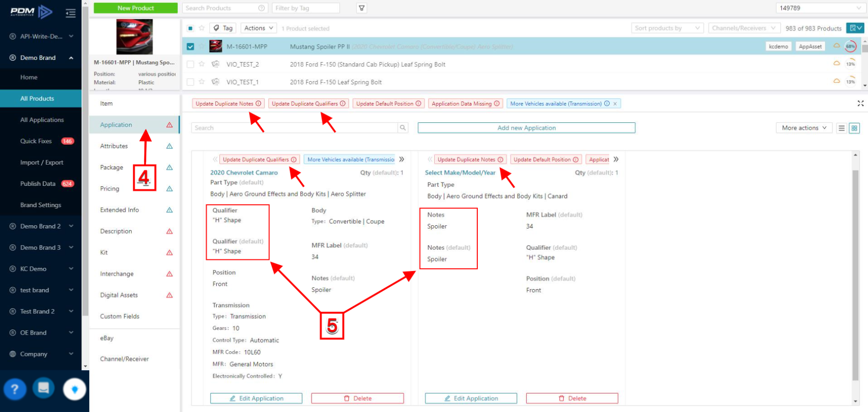Click the info icon on Update Duplicate Notes tag
868x412 pixels.
click(258, 103)
